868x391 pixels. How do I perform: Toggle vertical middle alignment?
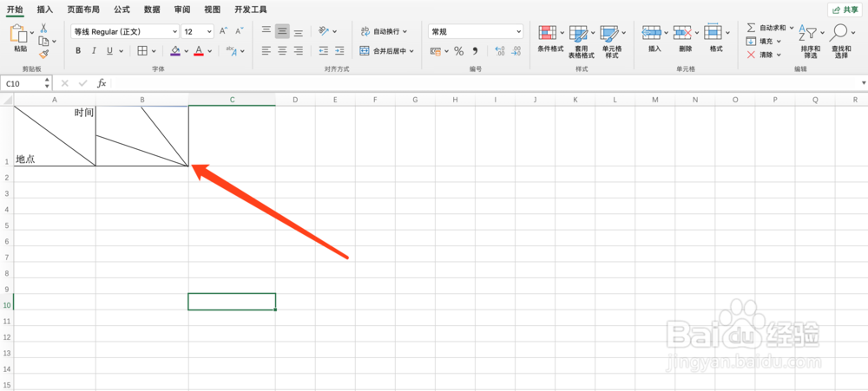[x=282, y=31]
